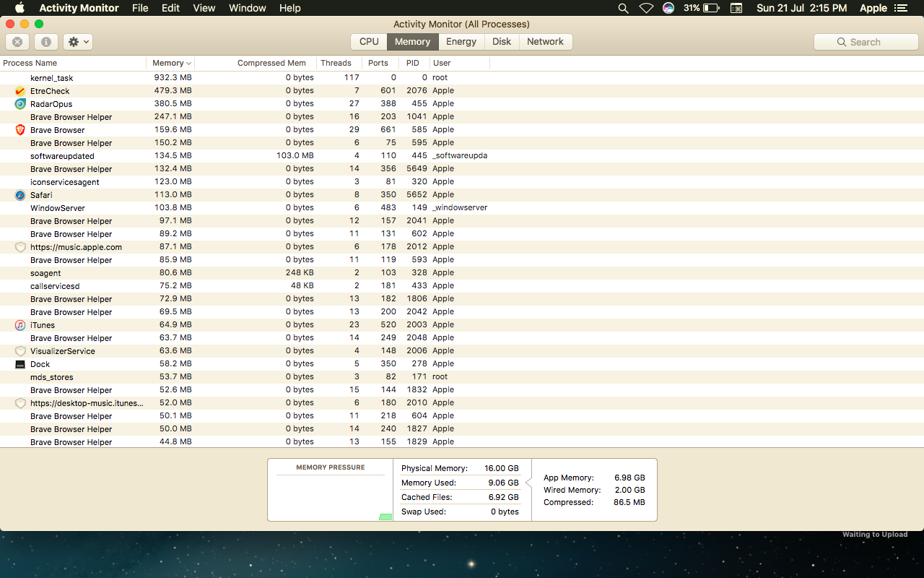Click the Physical Memory 16.00 GB value
924x578 pixels.
coord(502,469)
